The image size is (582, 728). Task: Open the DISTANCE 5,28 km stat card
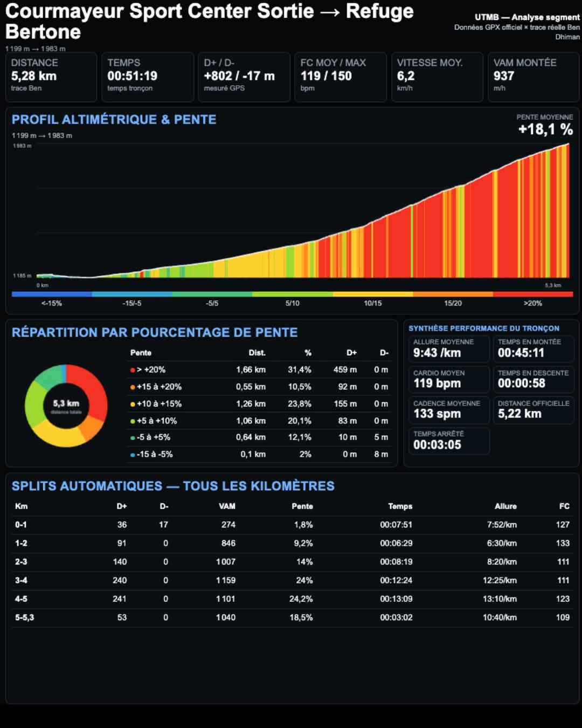51,77
